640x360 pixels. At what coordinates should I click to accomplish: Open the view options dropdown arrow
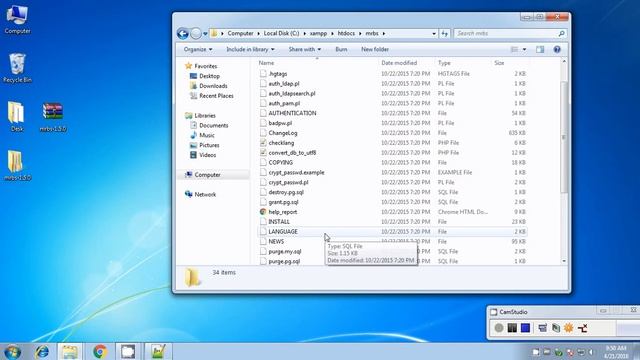coord(524,49)
